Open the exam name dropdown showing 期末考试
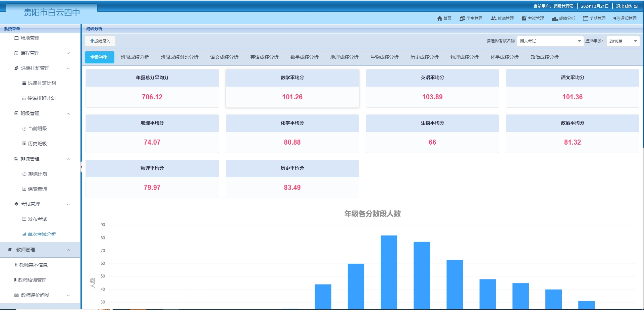The image size is (644, 310). point(550,41)
